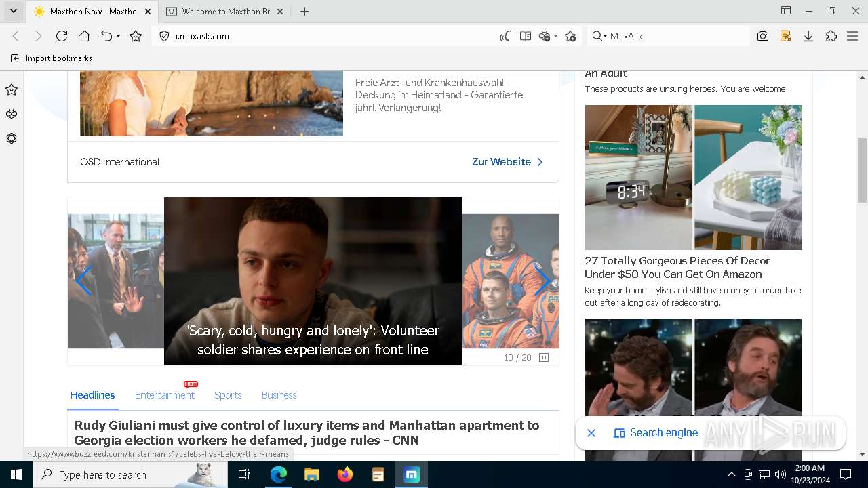
Task: Bookmark this page with the star icon
Action: pyautogui.click(x=136, y=36)
